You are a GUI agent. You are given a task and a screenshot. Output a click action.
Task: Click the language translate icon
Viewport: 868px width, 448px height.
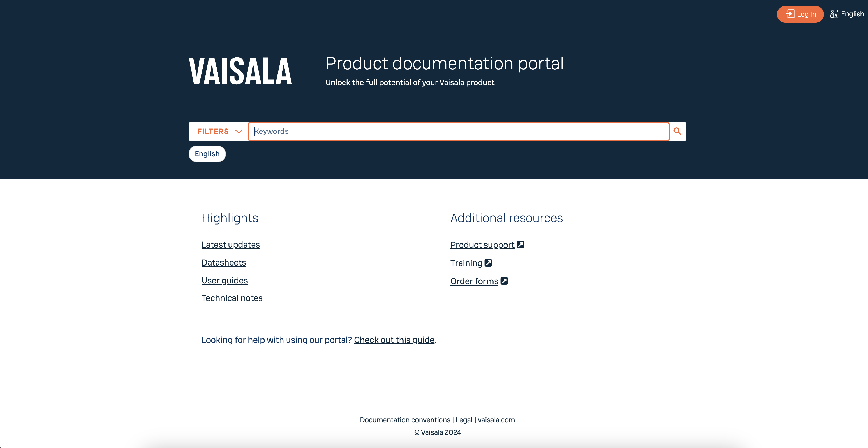coord(834,14)
